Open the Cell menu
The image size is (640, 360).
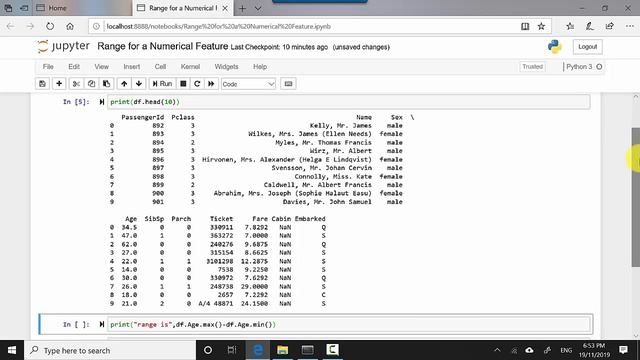pos(160,67)
